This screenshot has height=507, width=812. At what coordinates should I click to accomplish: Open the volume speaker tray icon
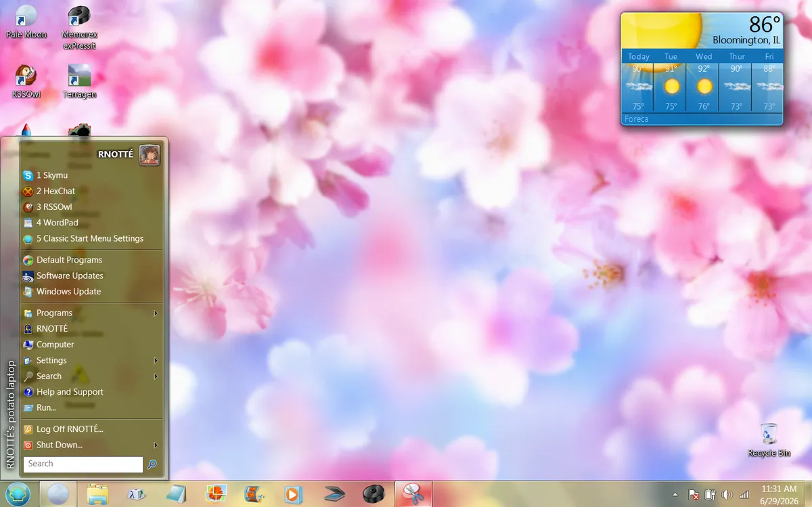pyautogui.click(x=727, y=495)
